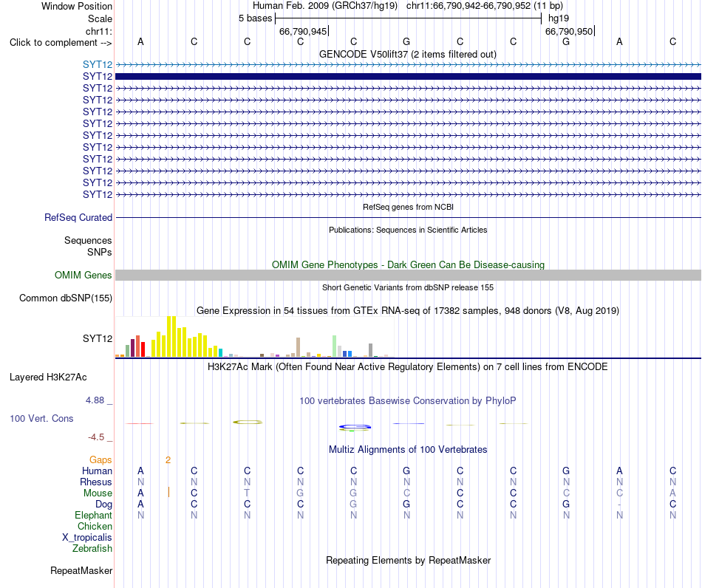Click the Rhesus alignment row label
The width and height of the screenshot is (702, 588).
(x=96, y=482)
